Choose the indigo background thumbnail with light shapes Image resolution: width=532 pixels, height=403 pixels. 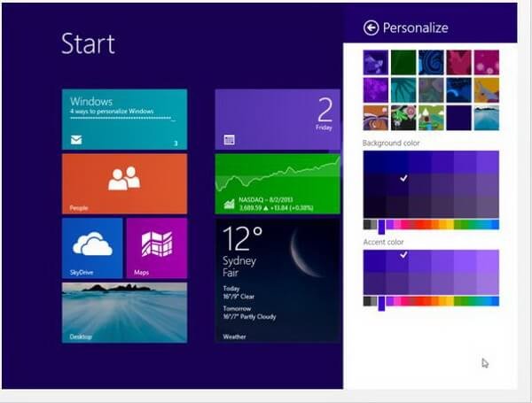[x=376, y=62]
